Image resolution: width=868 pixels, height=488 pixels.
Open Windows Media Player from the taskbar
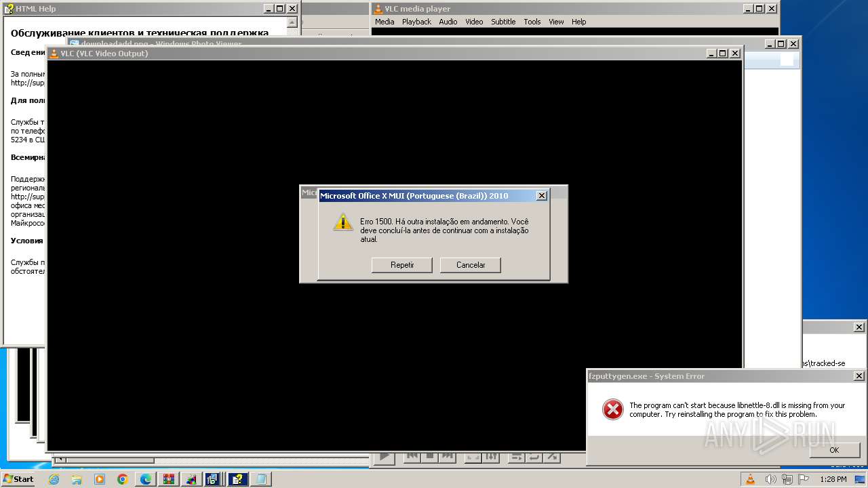[x=100, y=479]
